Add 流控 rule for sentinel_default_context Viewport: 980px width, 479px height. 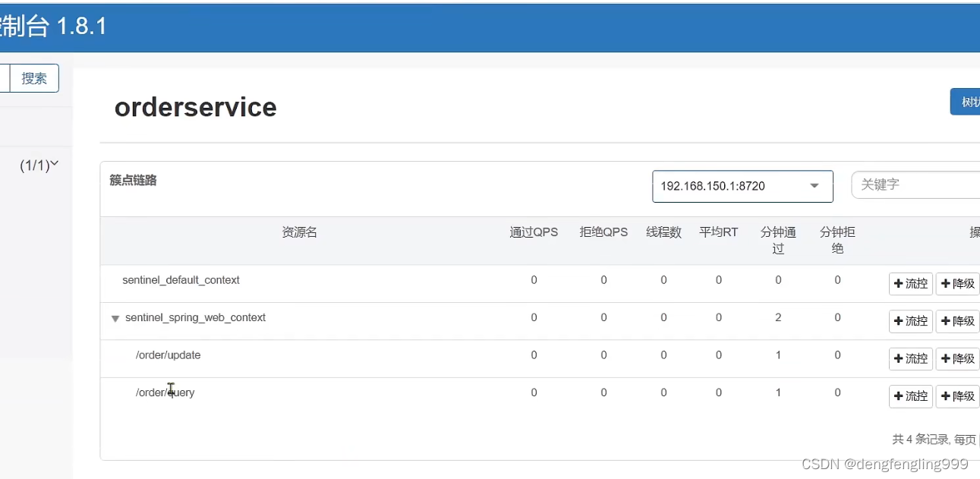910,284
